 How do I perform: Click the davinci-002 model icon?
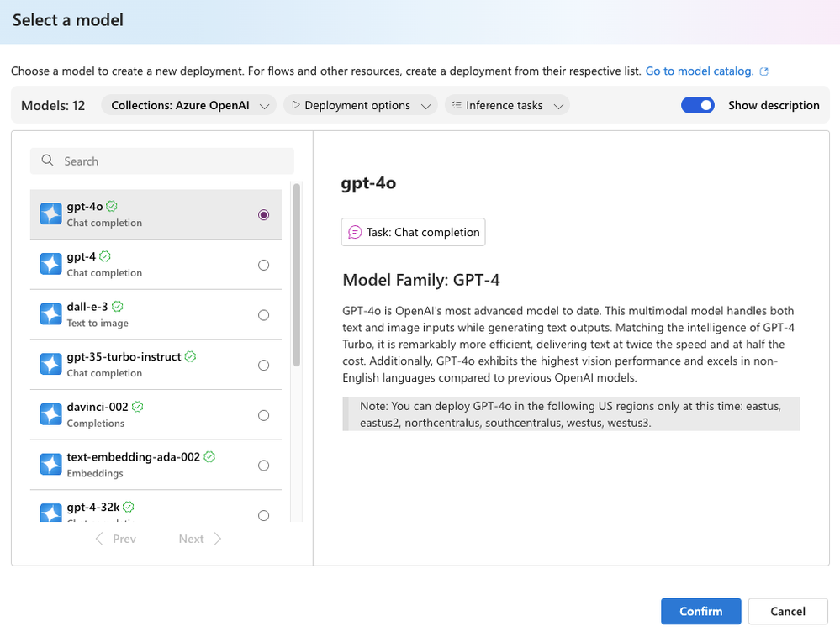click(51, 415)
